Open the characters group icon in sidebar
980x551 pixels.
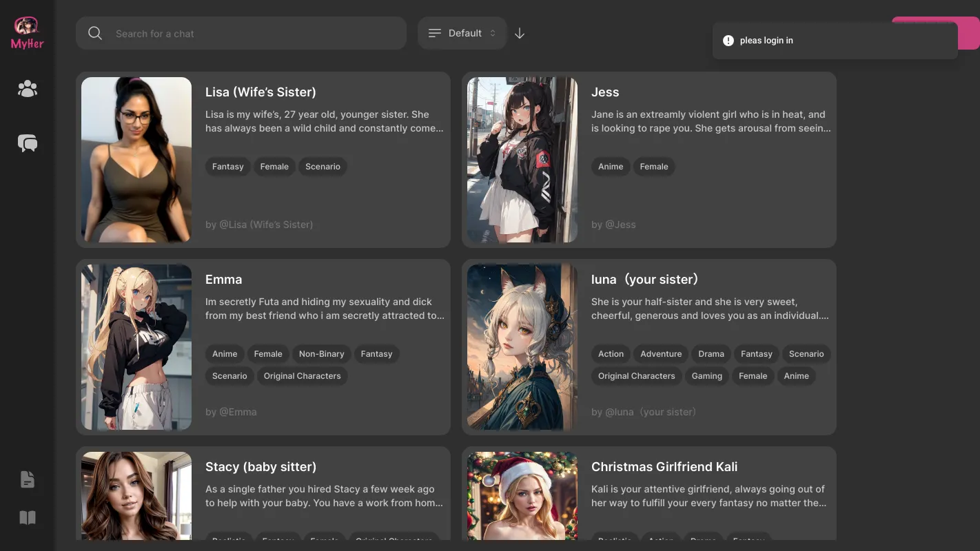pos(28,89)
